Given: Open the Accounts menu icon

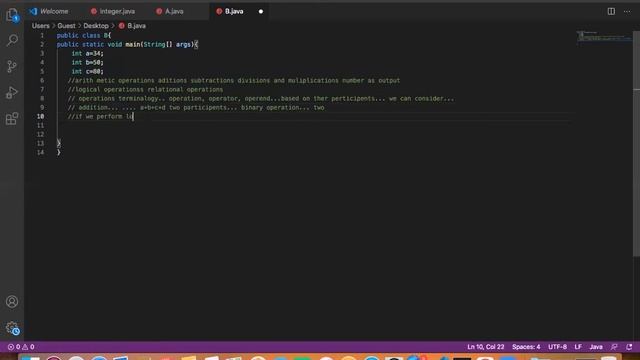Looking at the screenshot, I should pyautogui.click(x=12, y=302).
